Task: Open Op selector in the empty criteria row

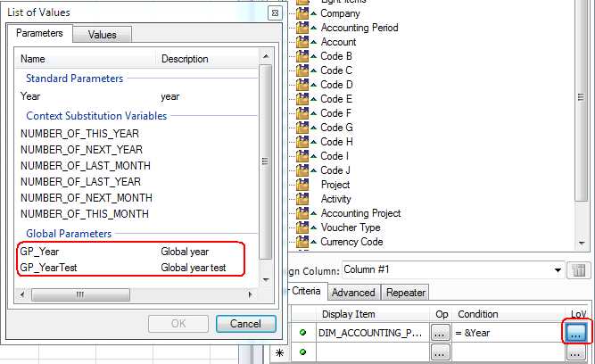Action: tap(440, 352)
